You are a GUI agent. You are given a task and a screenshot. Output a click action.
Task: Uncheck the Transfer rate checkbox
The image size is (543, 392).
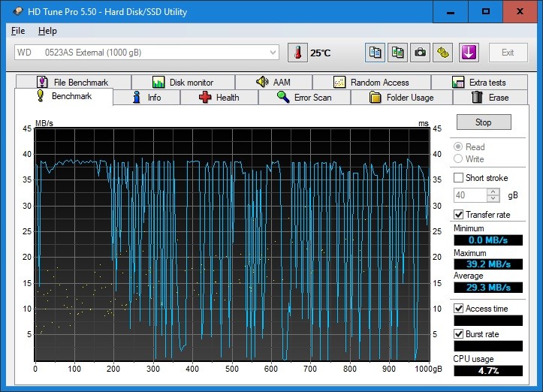click(458, 215)
